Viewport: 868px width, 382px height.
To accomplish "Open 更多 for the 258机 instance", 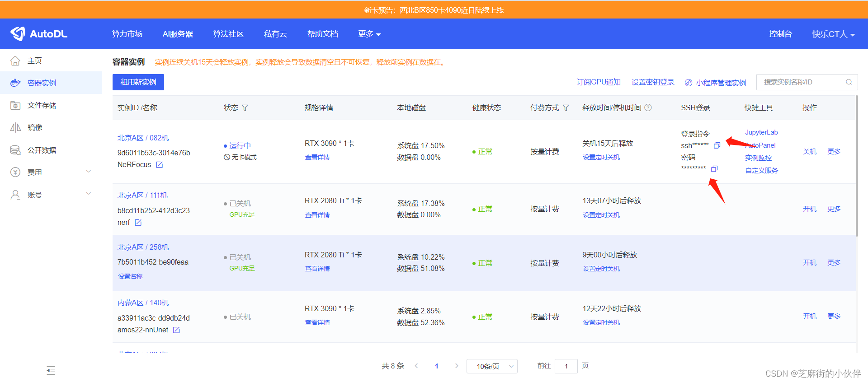I will tap(834, 262).
